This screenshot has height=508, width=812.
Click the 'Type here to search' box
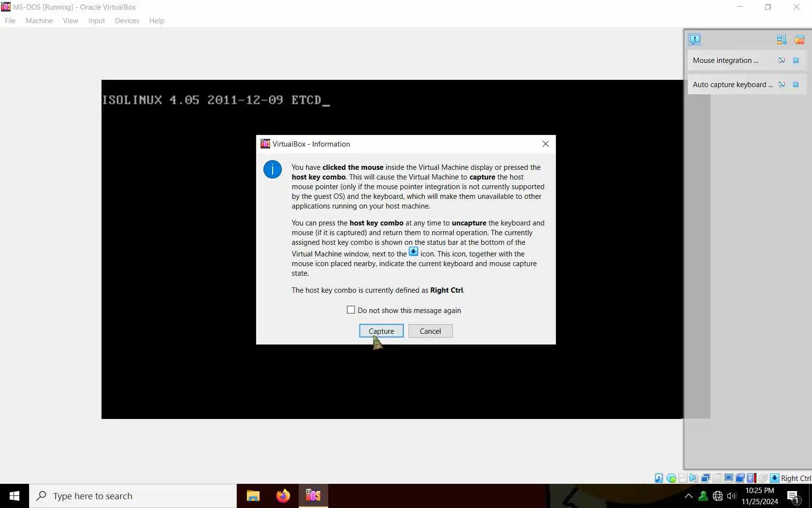coord(133,496)
